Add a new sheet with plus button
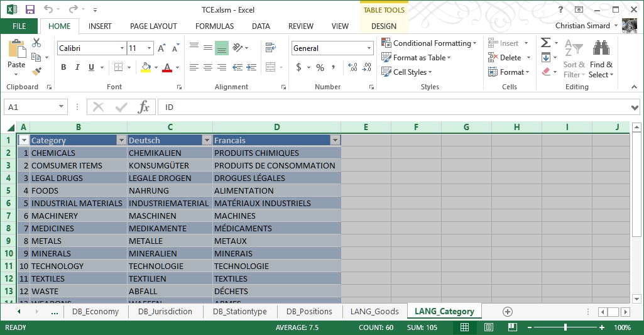 pos(508,312)
